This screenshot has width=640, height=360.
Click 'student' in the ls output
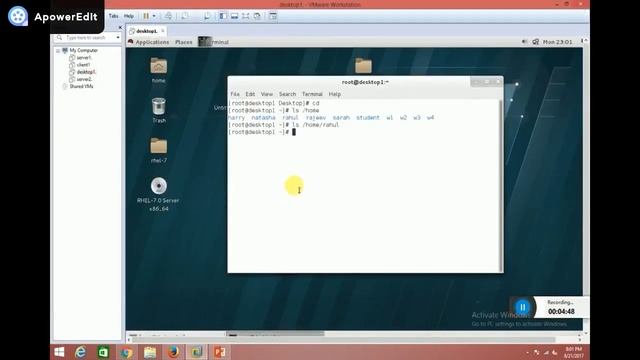pos(368,118)
